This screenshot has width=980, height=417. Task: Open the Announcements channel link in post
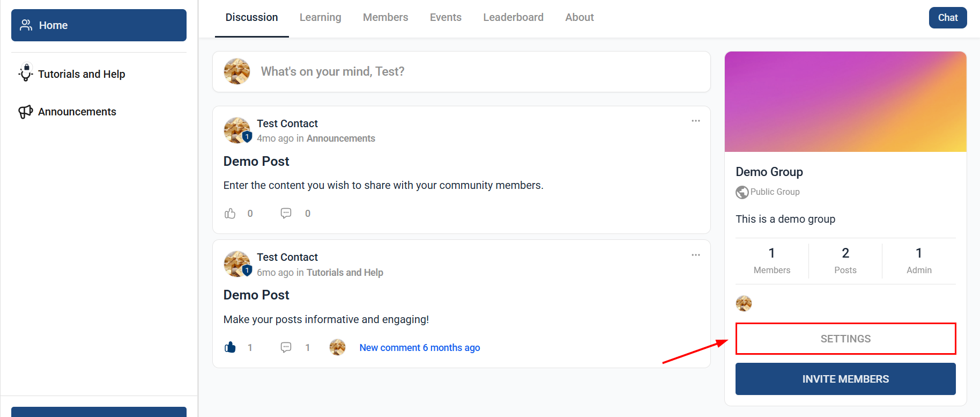click(x=341, y=138)
